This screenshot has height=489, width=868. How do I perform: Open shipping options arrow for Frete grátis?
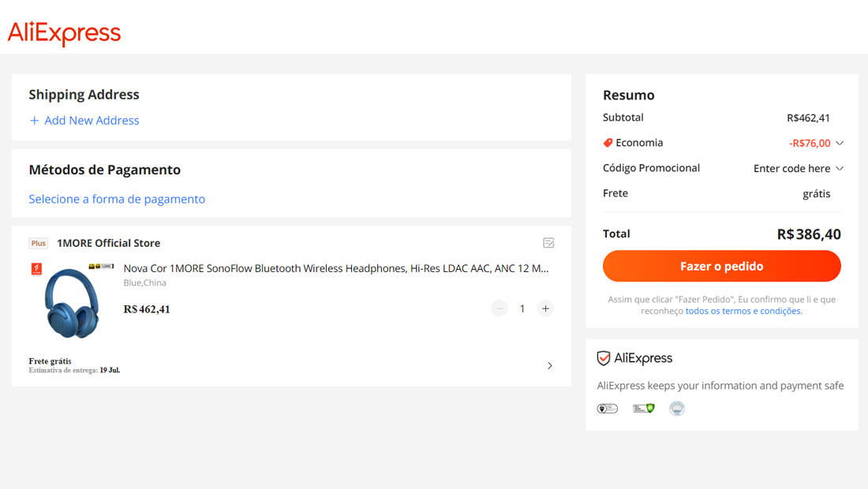(x=550, y=366)
